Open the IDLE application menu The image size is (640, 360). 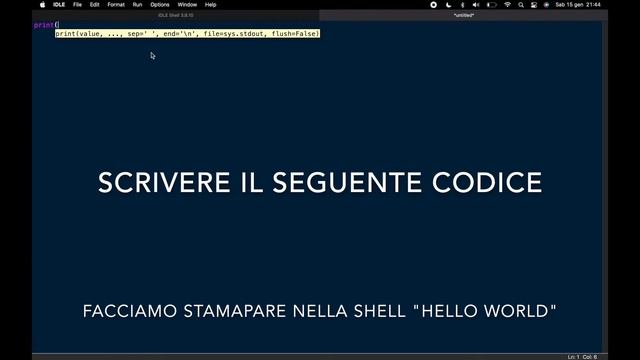[59, 5]
